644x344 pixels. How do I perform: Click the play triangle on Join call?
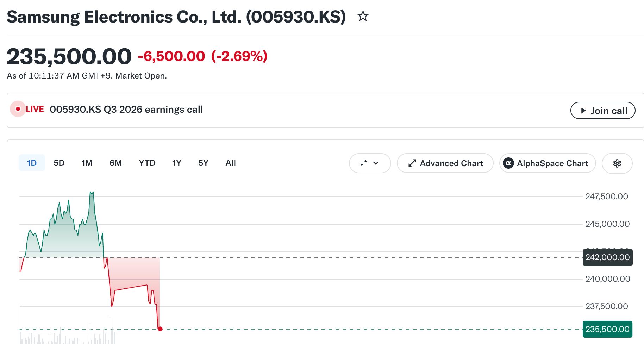pyautogui.click(x=583, y=111)
